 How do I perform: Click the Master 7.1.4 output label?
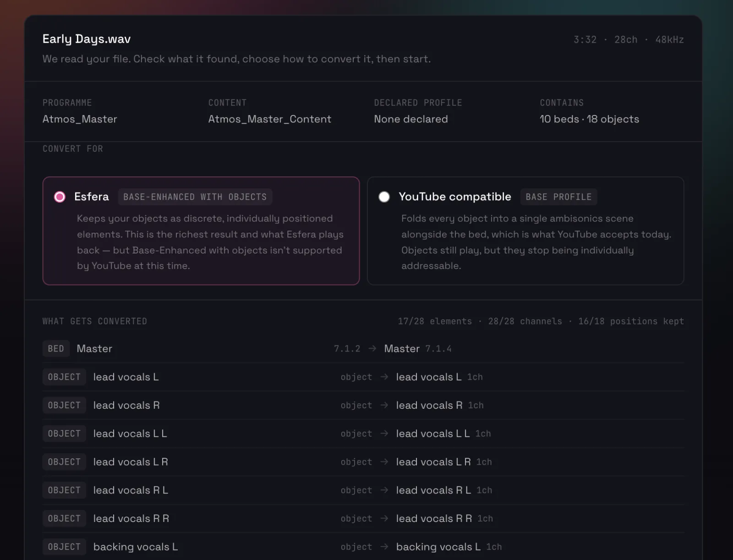(418, 349)
